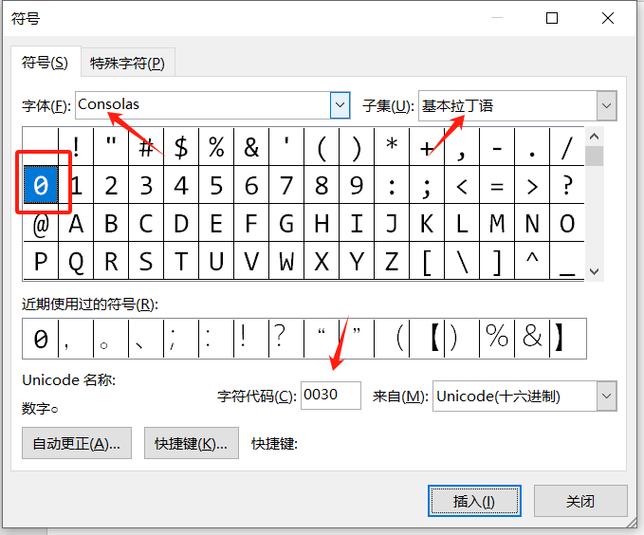644x535 pixels.
Task: Select the ampersand & symbol in grid
Action: 251,147
